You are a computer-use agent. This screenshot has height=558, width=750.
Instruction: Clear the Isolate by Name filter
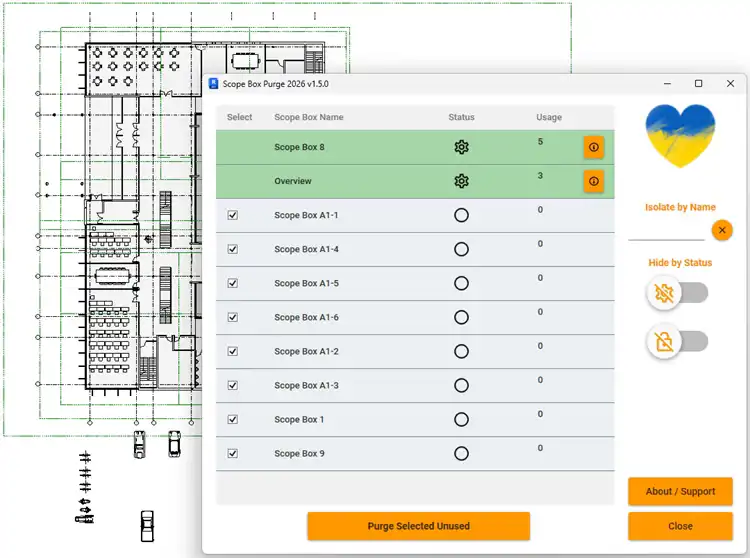point(722,230)
